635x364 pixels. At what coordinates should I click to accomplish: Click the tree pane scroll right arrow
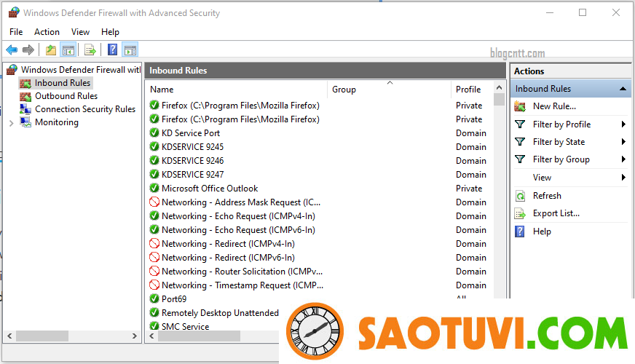[x=135, y=336]
